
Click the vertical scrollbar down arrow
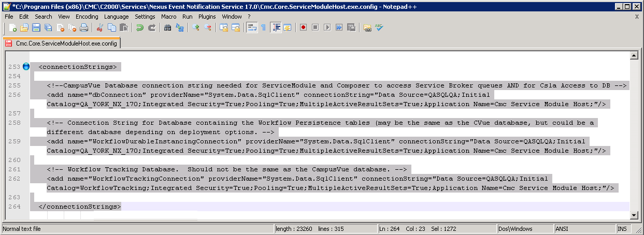click(x=634, y=215)
